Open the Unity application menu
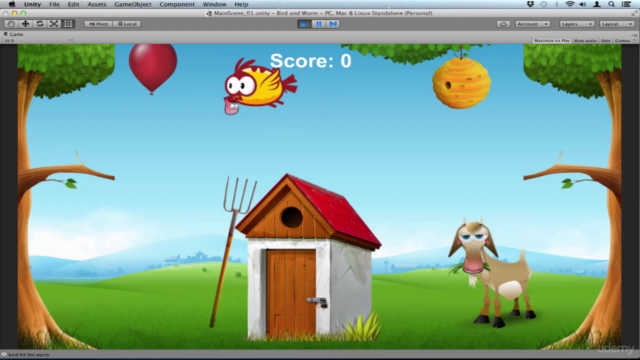This screenshot has height=360, width=640. point(32,4)
